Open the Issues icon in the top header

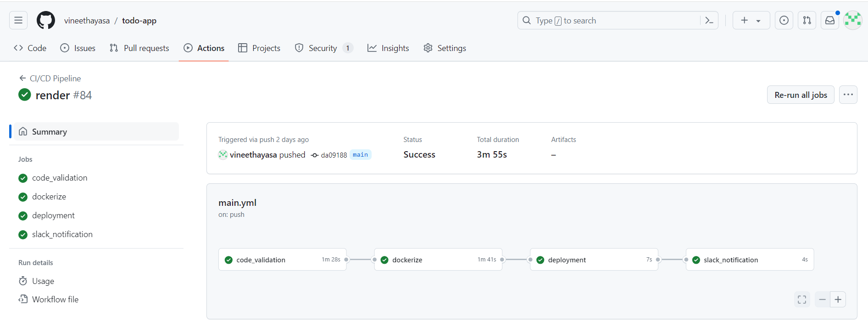tap(784, 20)
